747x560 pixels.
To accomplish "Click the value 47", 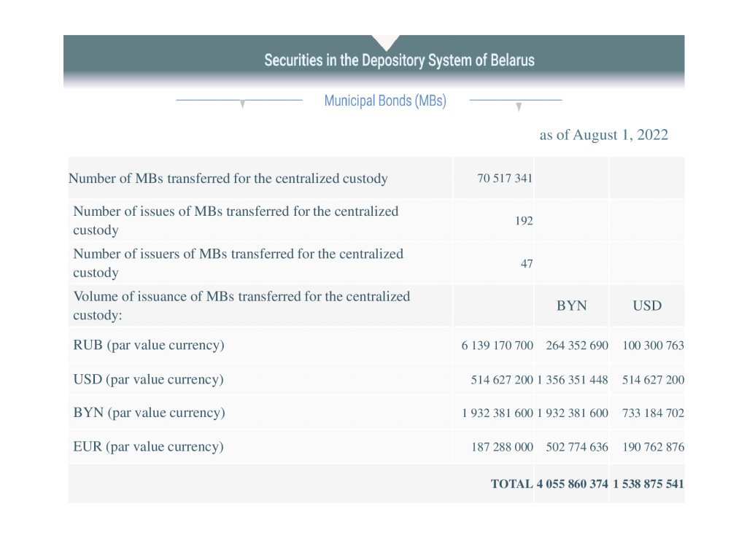I will tap(527, 264).
